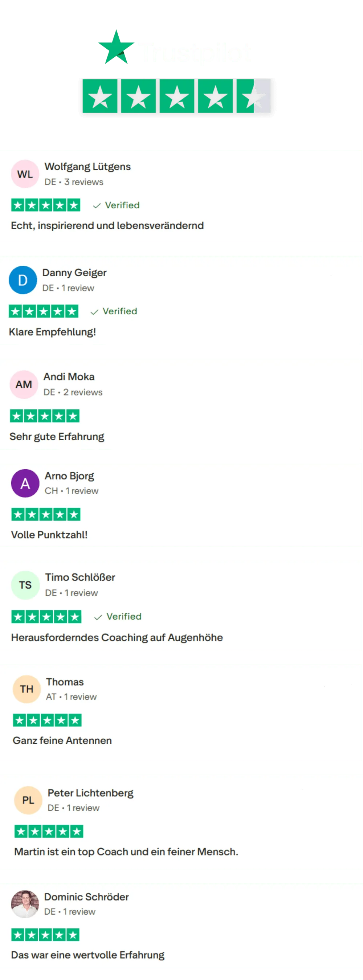The image size is (363, 980).
Task: Open the 'Klare Empfehlung!' review
Action: point(53,332)
